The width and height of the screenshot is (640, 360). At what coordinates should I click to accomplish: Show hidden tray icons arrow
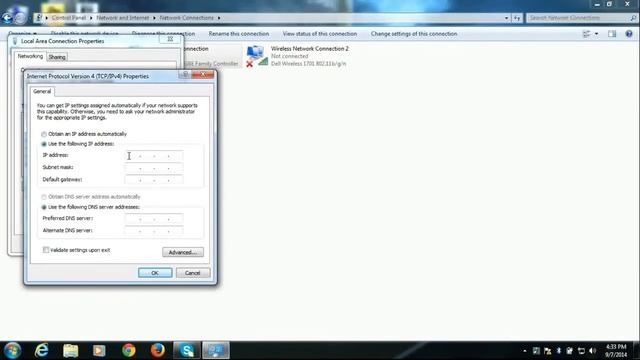click(x=524, y=351)
